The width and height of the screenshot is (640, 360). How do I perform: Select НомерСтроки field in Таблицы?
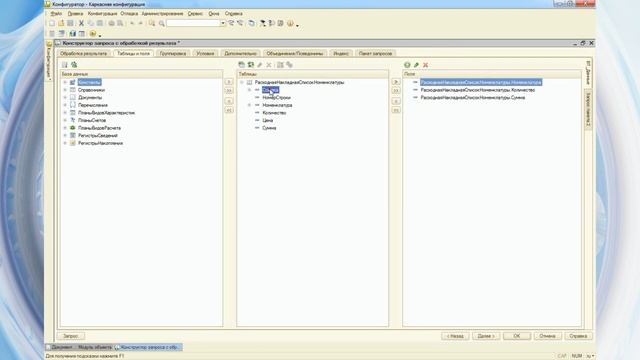point(276,98)
